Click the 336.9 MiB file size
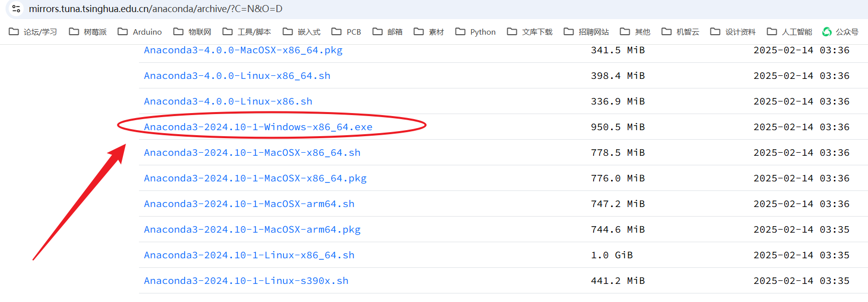 (618, 102)
